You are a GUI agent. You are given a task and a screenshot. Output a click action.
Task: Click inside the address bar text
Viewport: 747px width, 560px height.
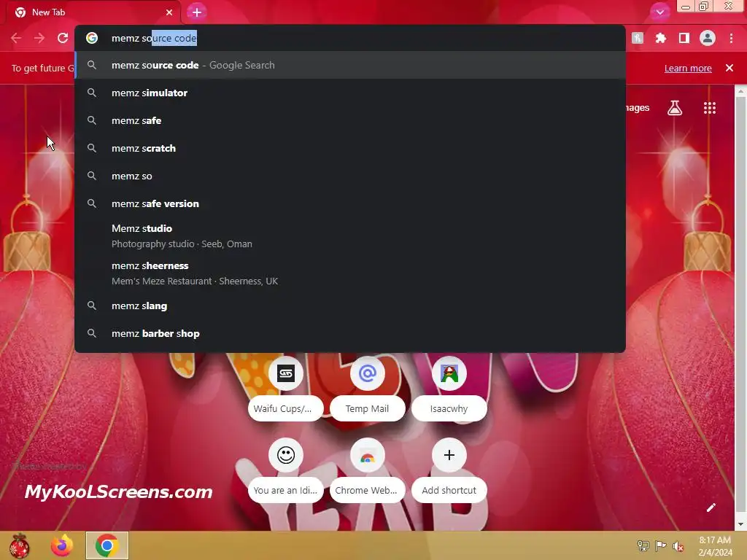coord(154,38)
